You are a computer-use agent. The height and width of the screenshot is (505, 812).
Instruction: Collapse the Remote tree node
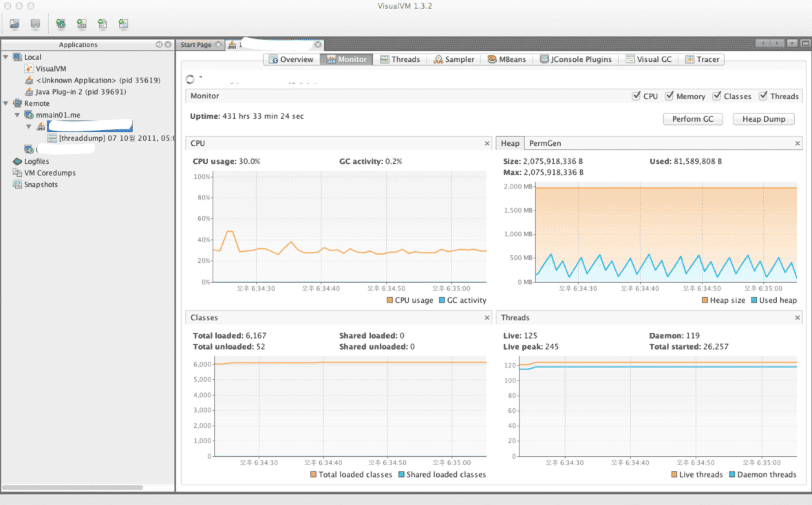pos(6,103)
